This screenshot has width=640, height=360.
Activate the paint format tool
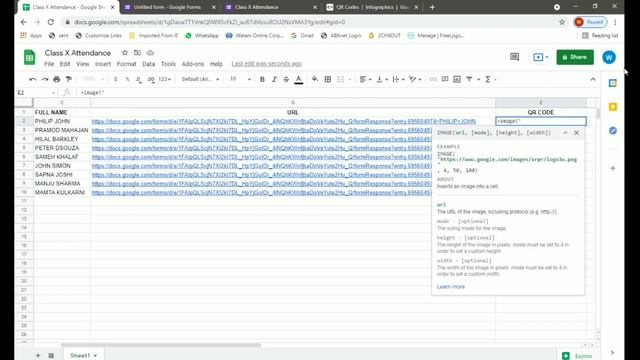[x=69, y=79]
